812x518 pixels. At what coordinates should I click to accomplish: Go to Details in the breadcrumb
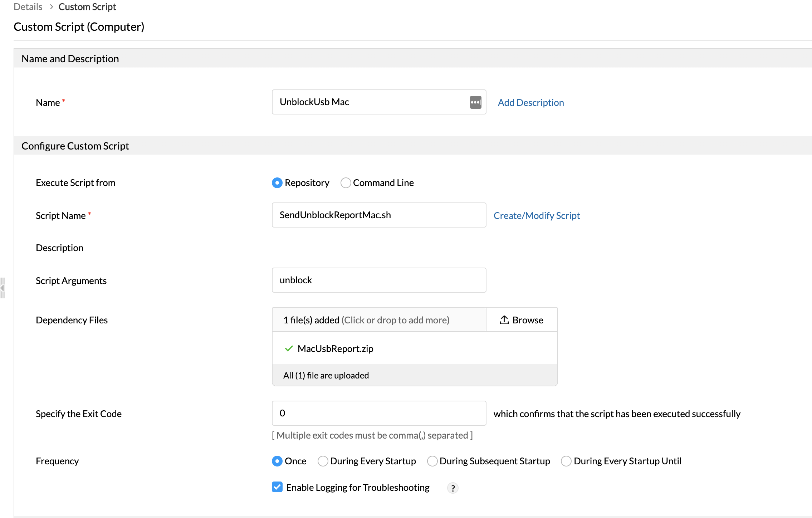coord(28,7)
